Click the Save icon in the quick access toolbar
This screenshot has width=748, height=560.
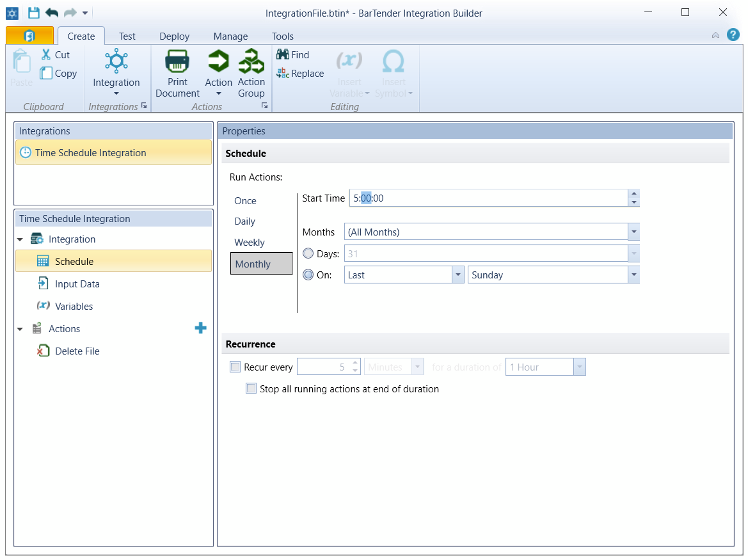click(33, 13)
